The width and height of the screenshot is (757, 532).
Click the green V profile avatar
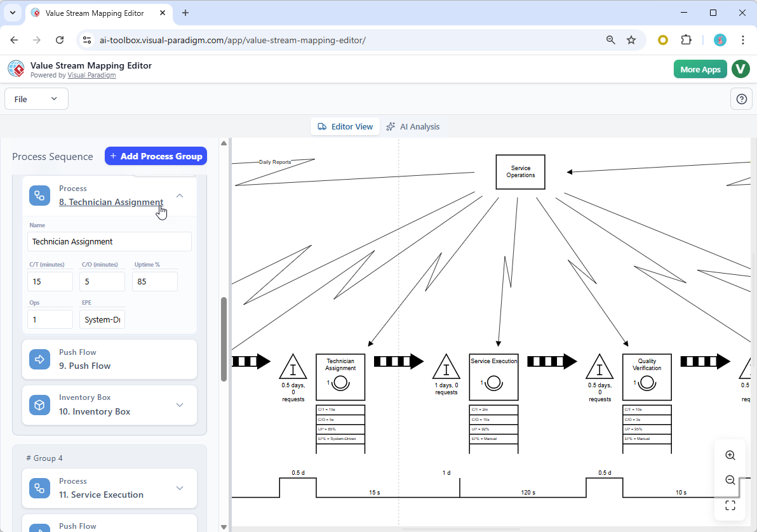click(x=740, y=69)
